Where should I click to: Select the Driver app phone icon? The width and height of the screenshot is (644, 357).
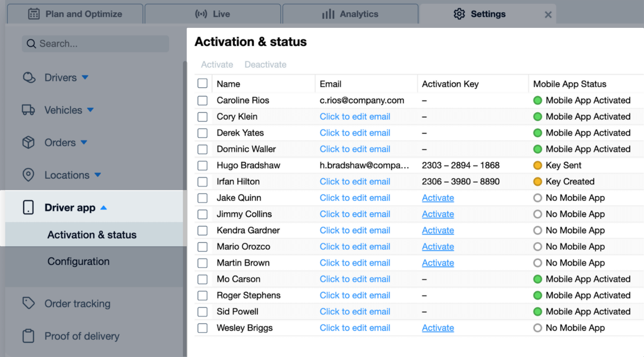click(28, 207)
